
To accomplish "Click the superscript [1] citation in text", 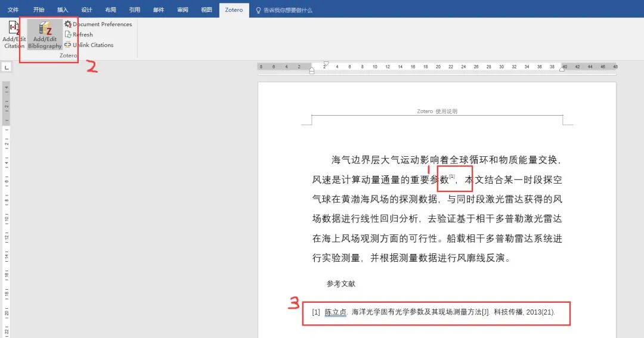I will point(452,176).
